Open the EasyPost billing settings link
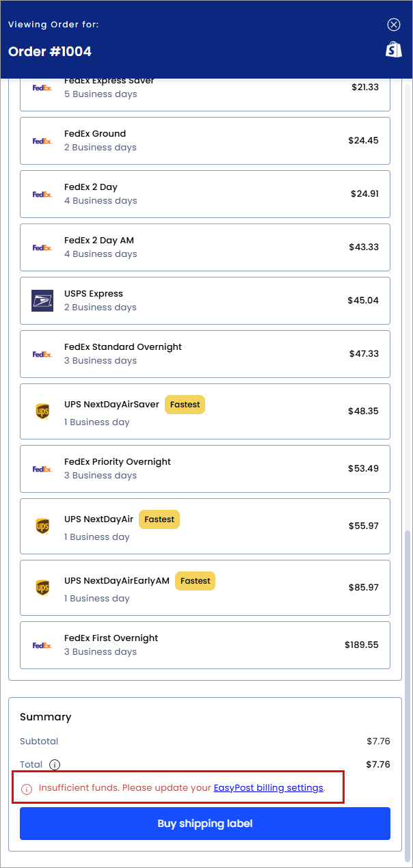The width and height of the screenshot is (413, 868). coord(269,788)
